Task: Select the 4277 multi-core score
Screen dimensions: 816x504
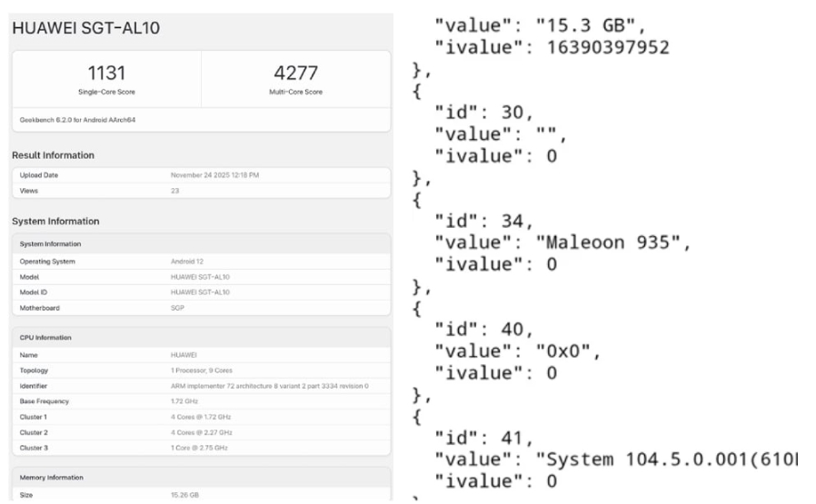Action: [x=296, y=73]
